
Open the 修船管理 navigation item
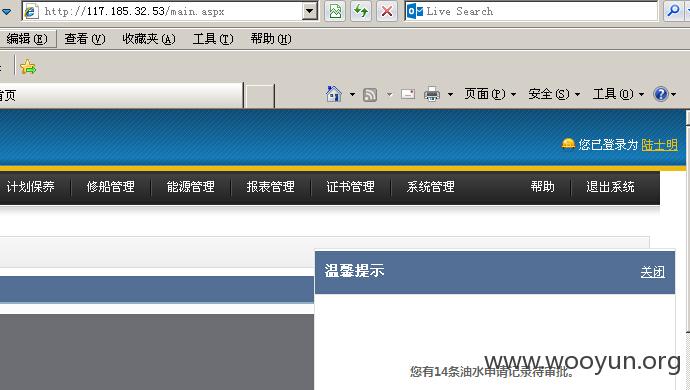point(110,187)
